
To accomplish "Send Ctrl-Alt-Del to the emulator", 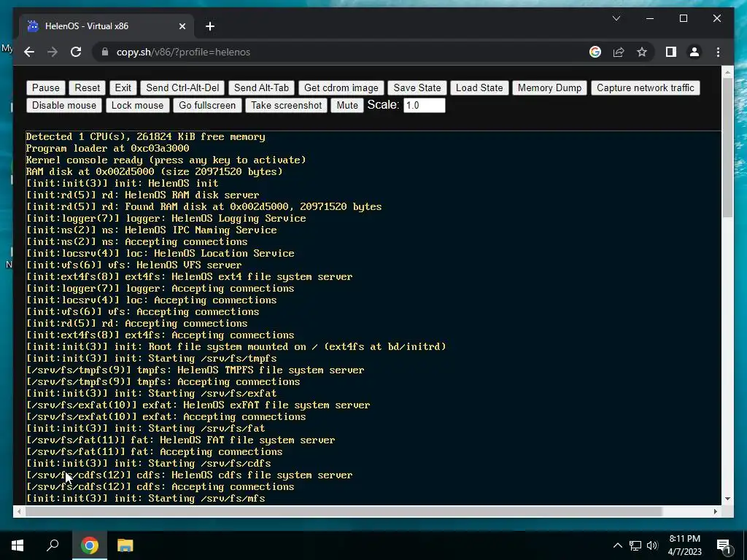I will tap(182, 87).
